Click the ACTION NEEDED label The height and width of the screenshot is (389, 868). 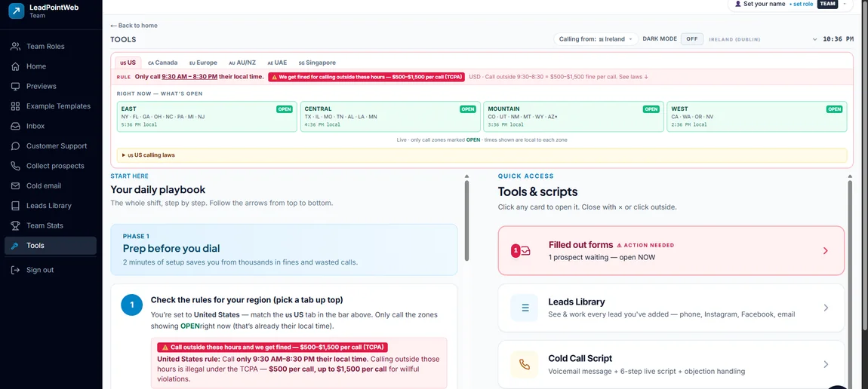pyautogui.click(x=645, y=245)
